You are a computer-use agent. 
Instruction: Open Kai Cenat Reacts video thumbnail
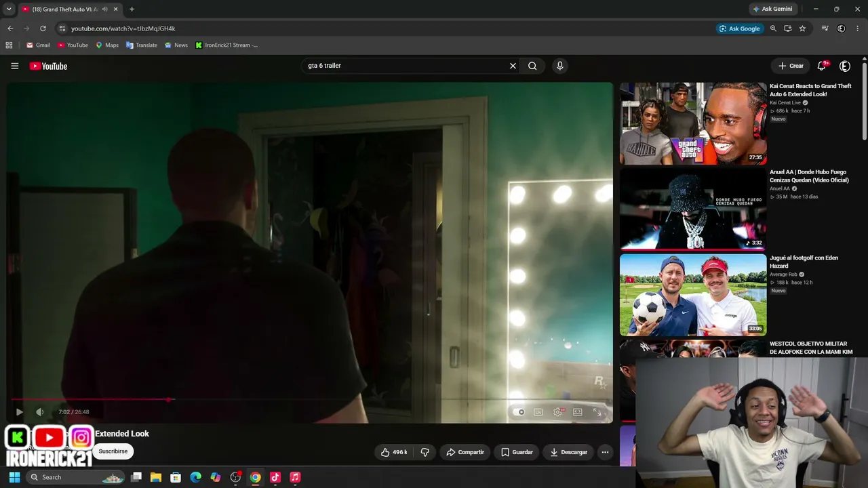(693, 123)
